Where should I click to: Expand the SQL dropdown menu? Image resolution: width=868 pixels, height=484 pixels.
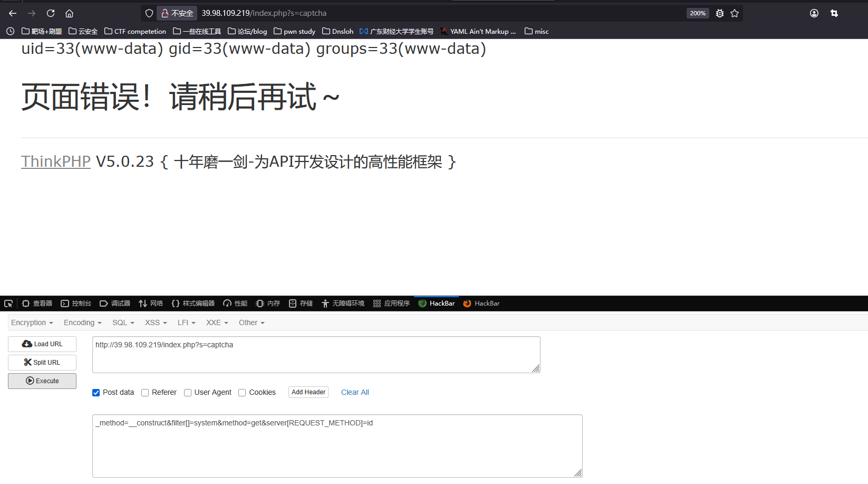(x=123, y=322)
